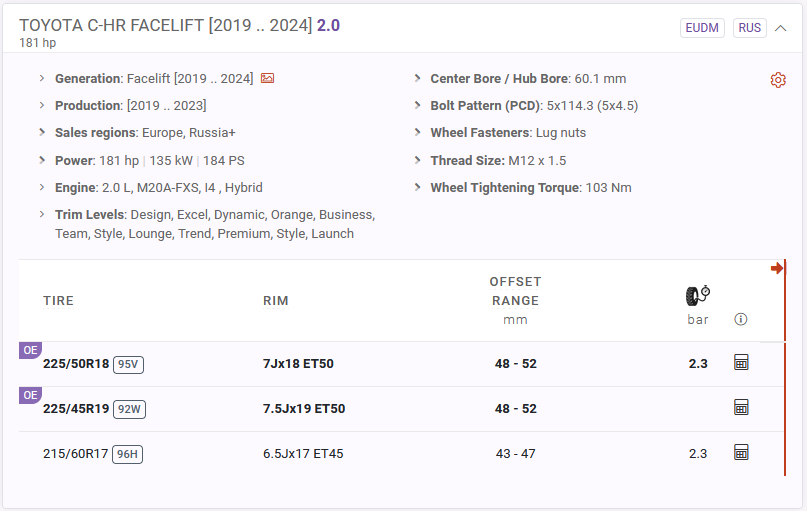The image size is (807, 511).
Task: Click the bar unit label
Action: click(x=697, y=320)
